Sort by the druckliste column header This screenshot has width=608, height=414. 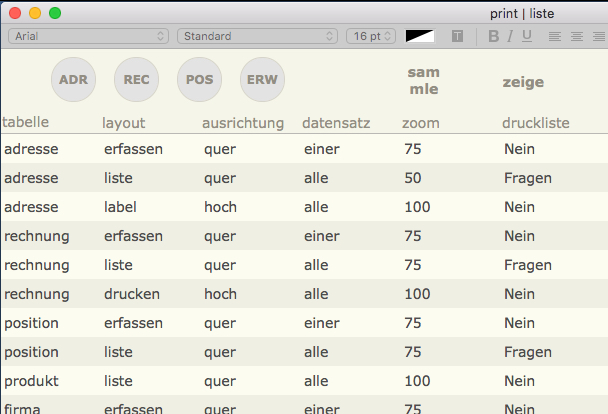[x=535, y=123]
